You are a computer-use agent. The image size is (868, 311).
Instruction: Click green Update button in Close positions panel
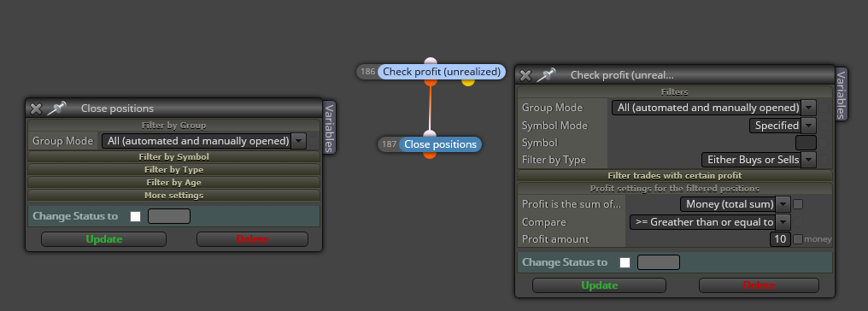tap(103, 239)
